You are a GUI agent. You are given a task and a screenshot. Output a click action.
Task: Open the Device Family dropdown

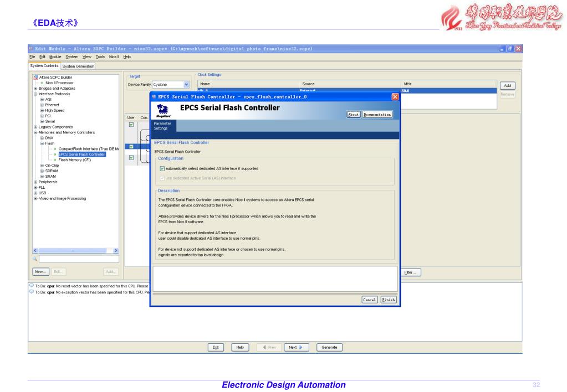(186, 85)
